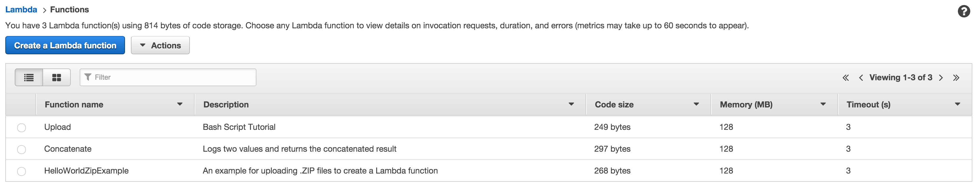
Task: Open the Function name sort dropdown
Action: [x=180, y=104]
